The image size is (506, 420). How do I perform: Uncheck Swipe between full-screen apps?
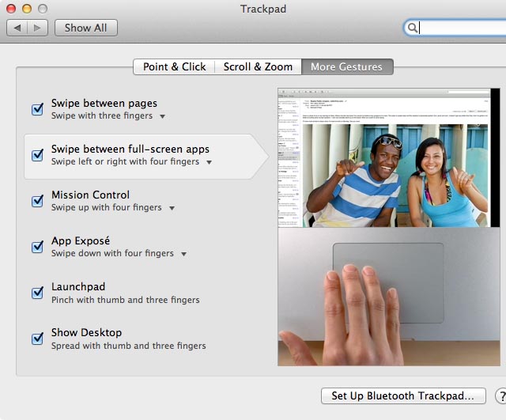pos(37,155)
